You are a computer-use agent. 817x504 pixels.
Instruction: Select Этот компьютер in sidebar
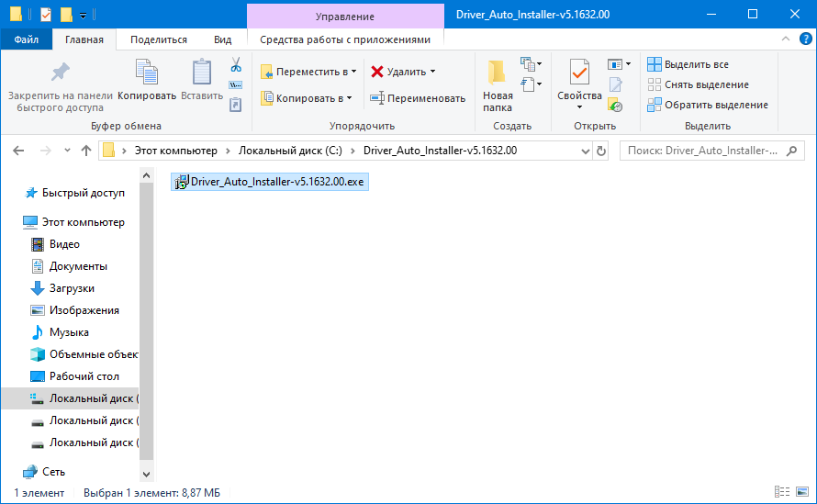coord(73,222)
